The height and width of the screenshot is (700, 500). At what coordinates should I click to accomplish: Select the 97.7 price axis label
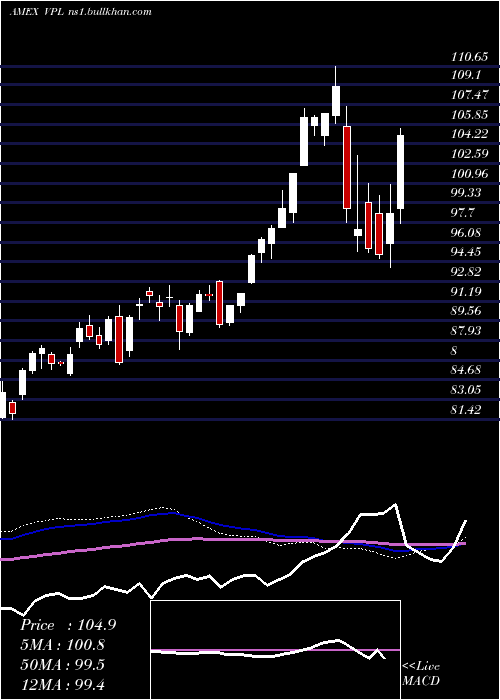[x=463, y=212]
